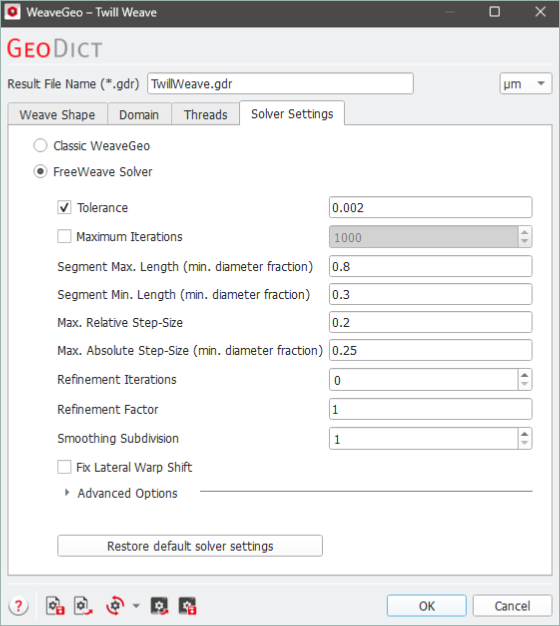
Task: Uncheck the Tolerance checkbox
Action: 64,208
